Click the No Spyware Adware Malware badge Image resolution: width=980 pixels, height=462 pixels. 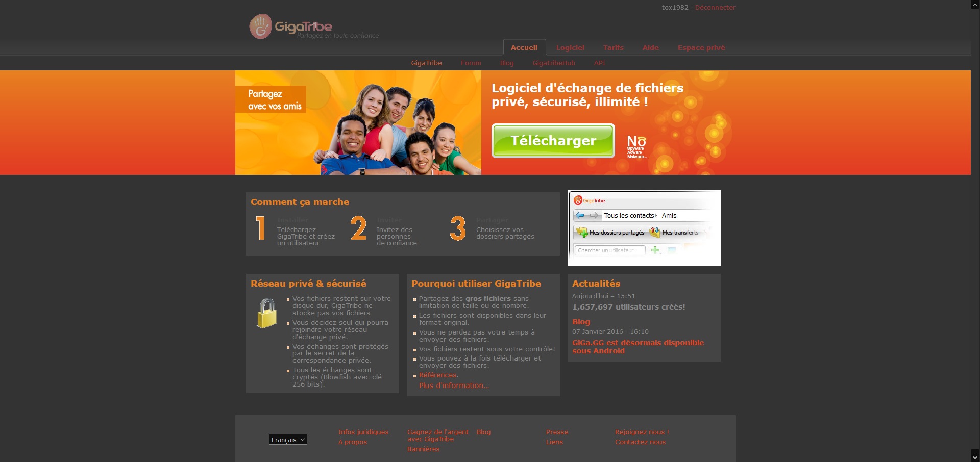(636, 147)
